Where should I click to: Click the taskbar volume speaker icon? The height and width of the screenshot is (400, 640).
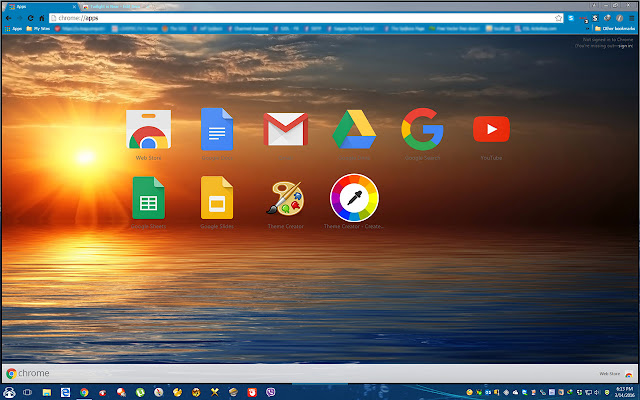point(597,392)
